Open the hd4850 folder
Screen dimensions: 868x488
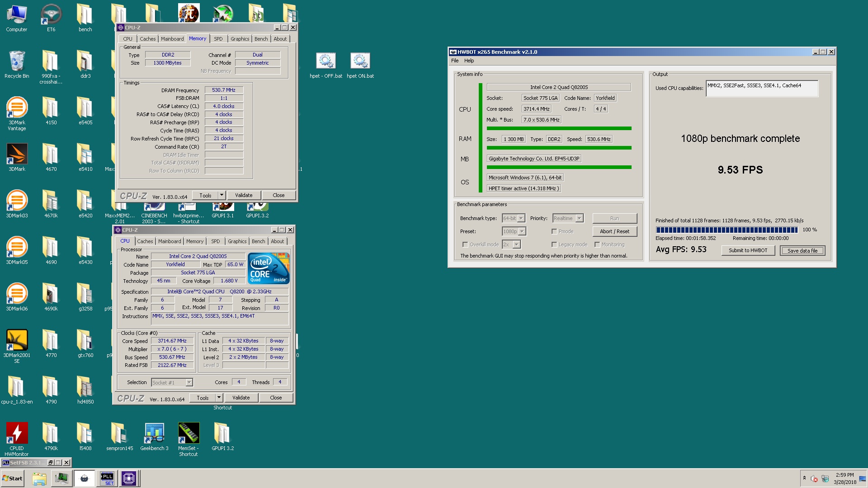(85, 390)
